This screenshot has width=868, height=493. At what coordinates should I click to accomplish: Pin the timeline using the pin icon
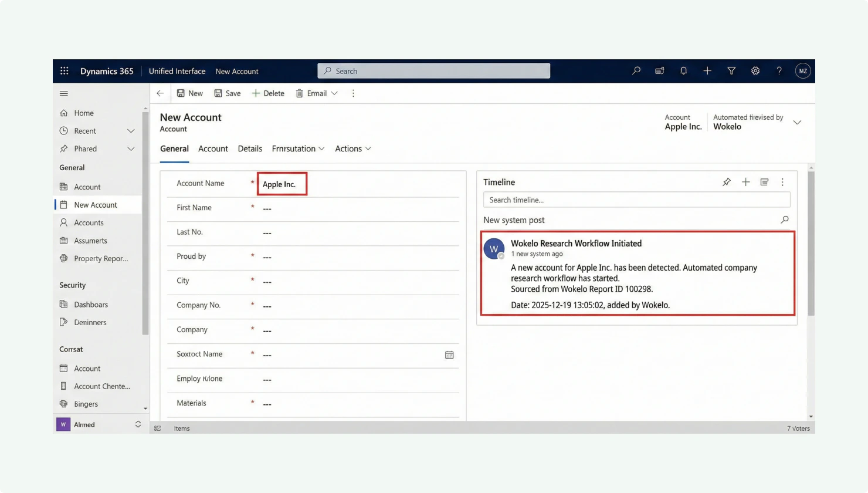tap(727, 182)
